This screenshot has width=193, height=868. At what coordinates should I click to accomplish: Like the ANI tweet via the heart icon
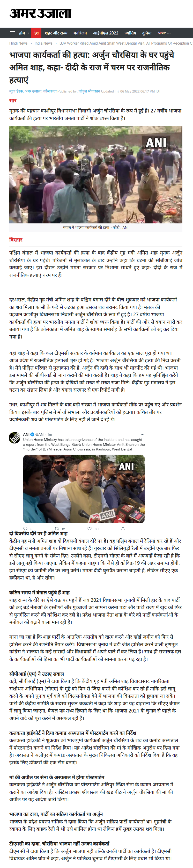[x=90, y=528]
